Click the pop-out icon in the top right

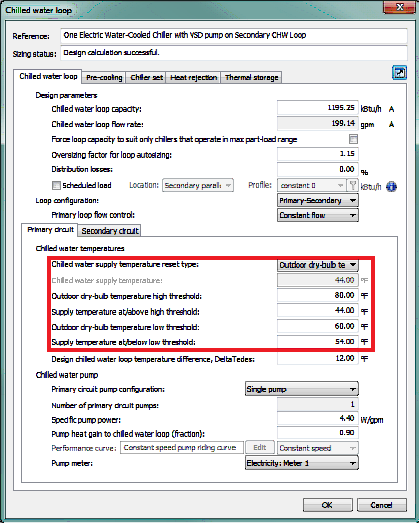pos(399,72)
